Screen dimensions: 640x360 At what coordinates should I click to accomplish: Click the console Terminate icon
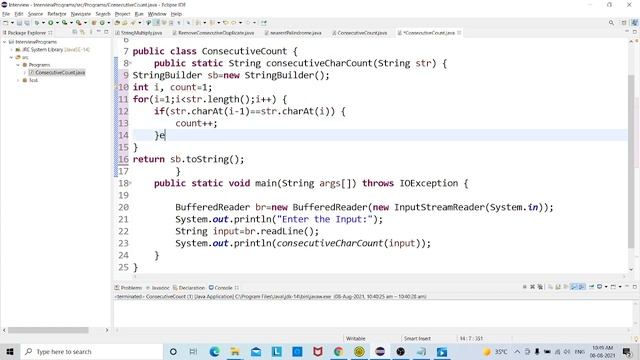click(x=524, y=287)
